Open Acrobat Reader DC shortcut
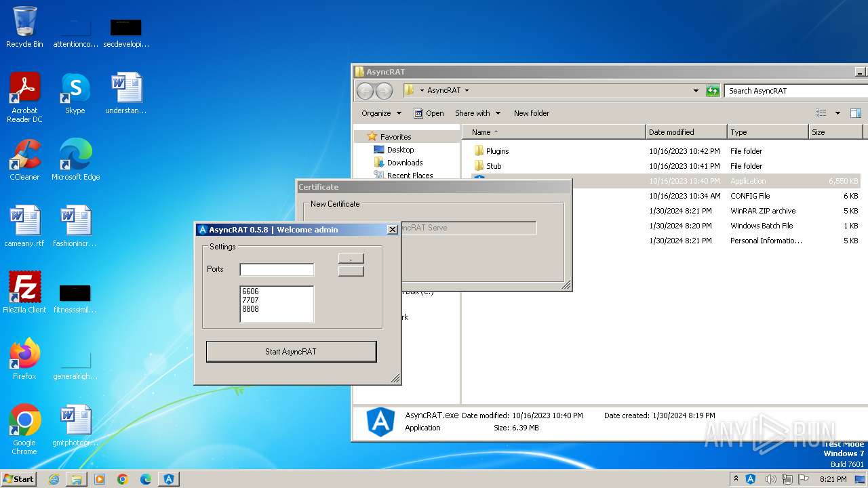 coord(24,98)
